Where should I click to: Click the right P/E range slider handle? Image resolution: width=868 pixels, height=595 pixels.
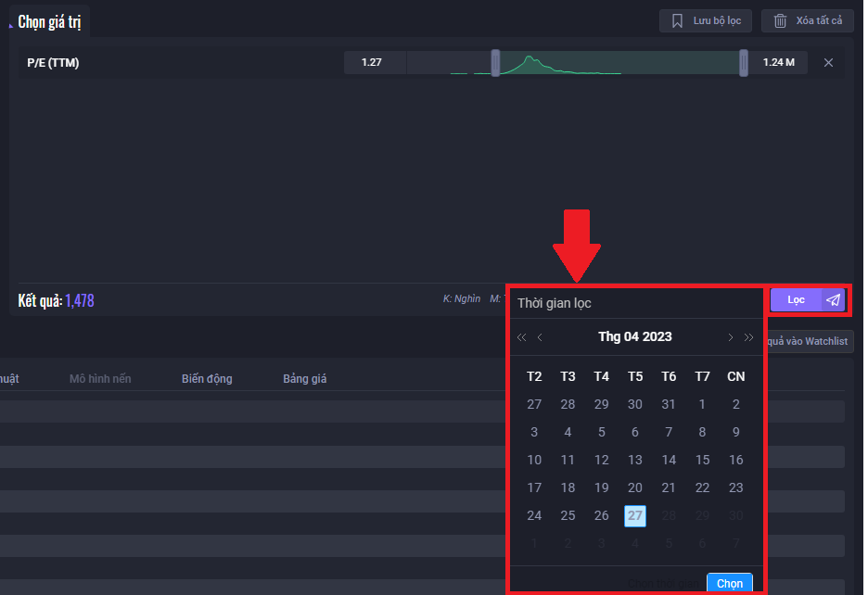744,63
